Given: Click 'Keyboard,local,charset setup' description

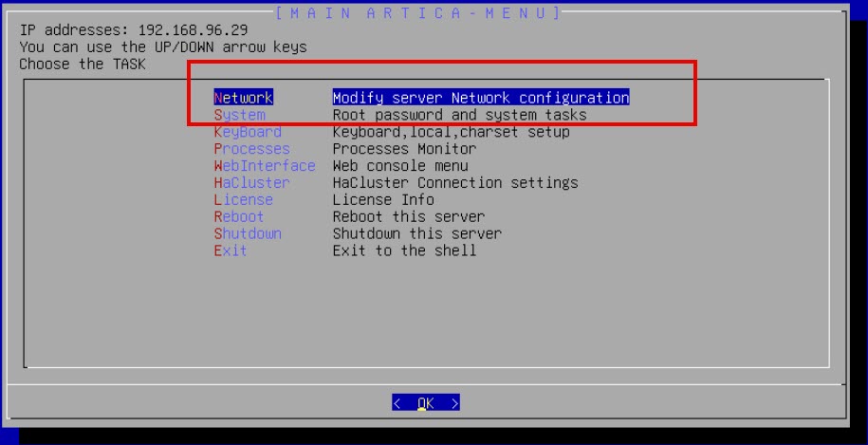Looking at the screenshot, I should tap(451, 132).
